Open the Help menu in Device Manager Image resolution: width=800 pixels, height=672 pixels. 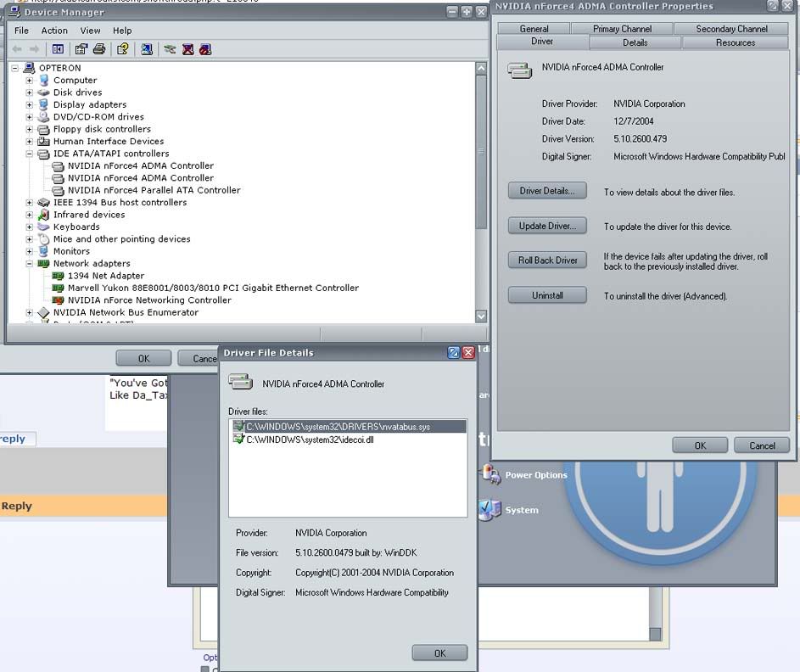click(122, 31)
